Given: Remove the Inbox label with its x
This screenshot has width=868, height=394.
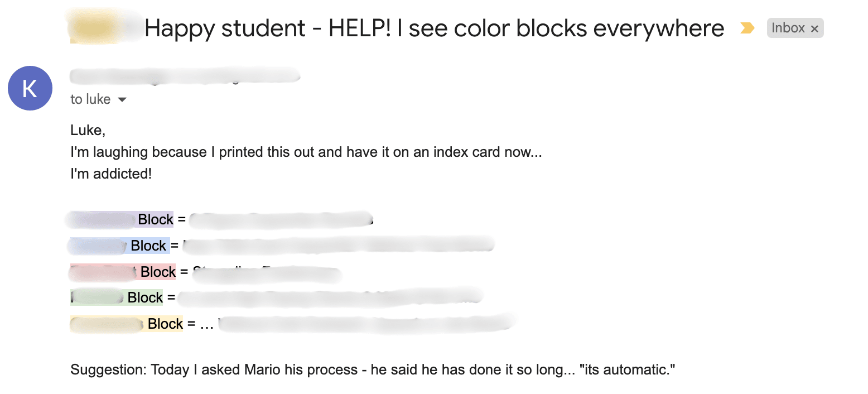Looking at the screenshot, I should [814, 28].
